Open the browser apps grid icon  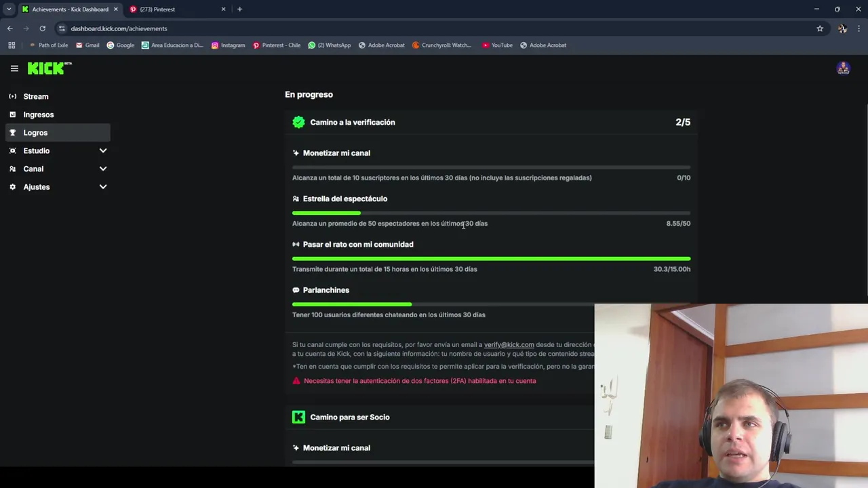click(x=12, y=45)
